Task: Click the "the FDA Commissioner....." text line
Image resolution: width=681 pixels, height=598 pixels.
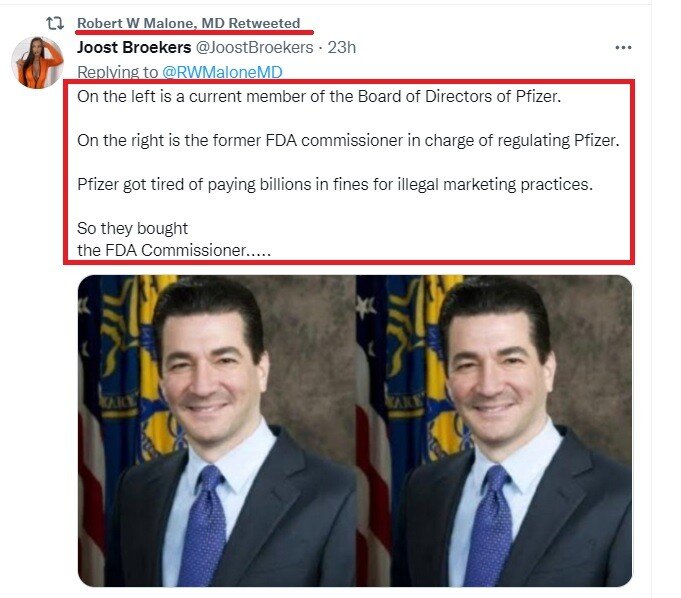Action: [x=174, y=250]
